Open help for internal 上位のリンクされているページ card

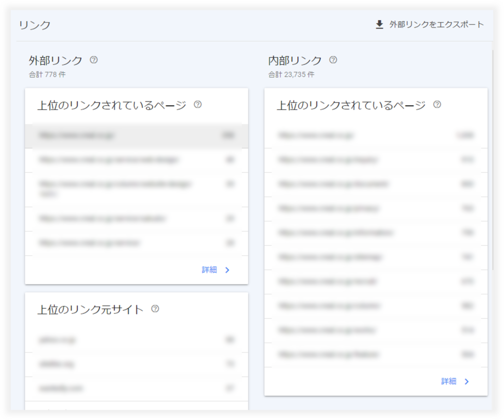click(x=437, y=104)
